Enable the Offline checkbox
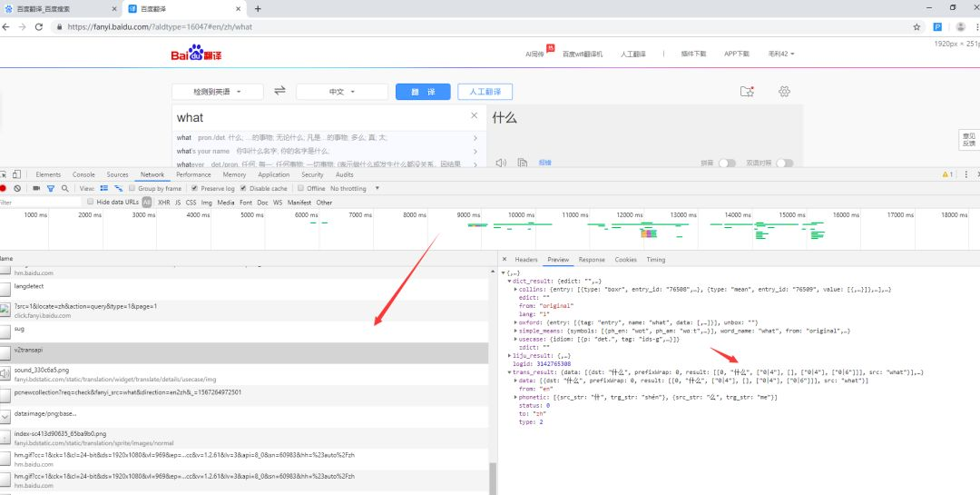This screenshot has width=980, height=495. click(300, 188)
